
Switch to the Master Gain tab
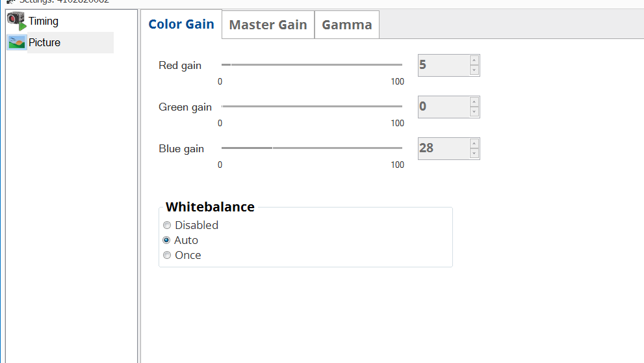coord(268,25)
